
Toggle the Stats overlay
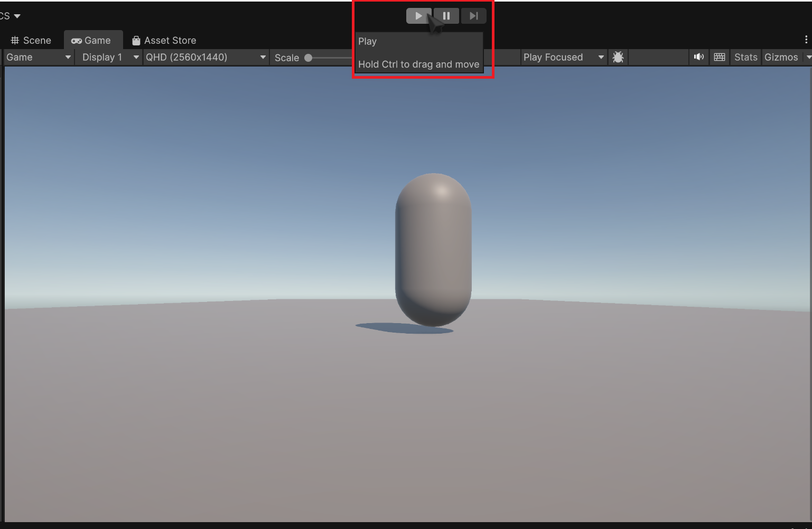[x=745, y=57]
